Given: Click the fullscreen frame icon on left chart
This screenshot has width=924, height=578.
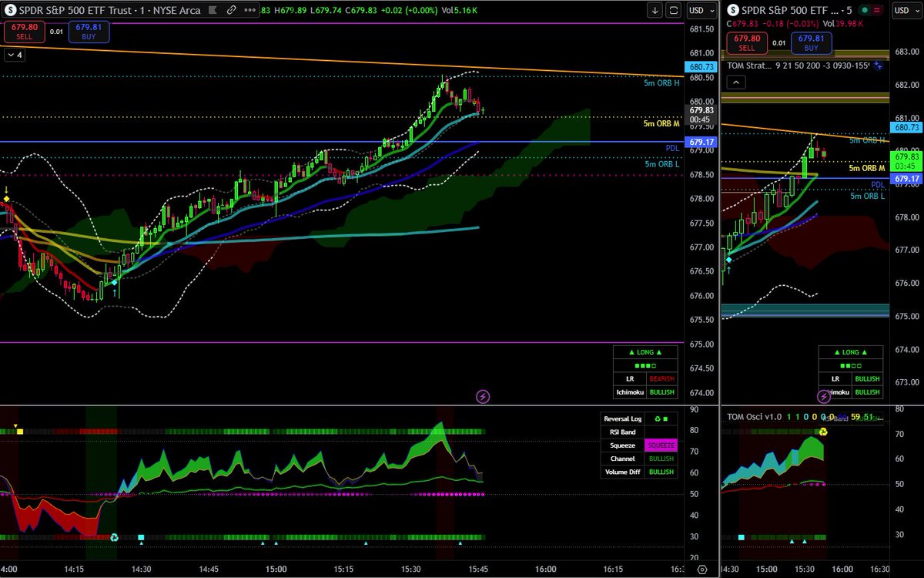Looking at the screenshot, I should pyautogui.click(x=673, y=10).
